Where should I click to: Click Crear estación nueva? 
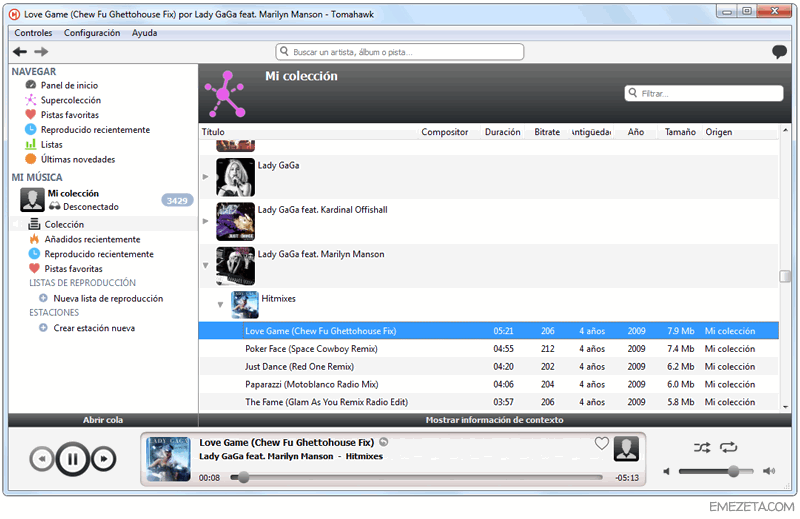(94, 328)
